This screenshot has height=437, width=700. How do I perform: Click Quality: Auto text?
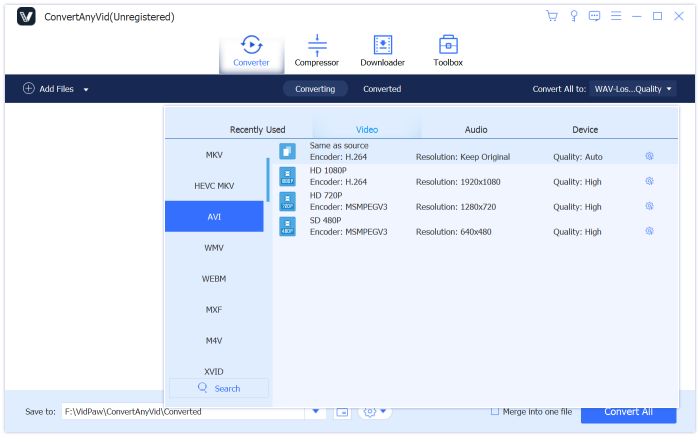click(578, 157)
